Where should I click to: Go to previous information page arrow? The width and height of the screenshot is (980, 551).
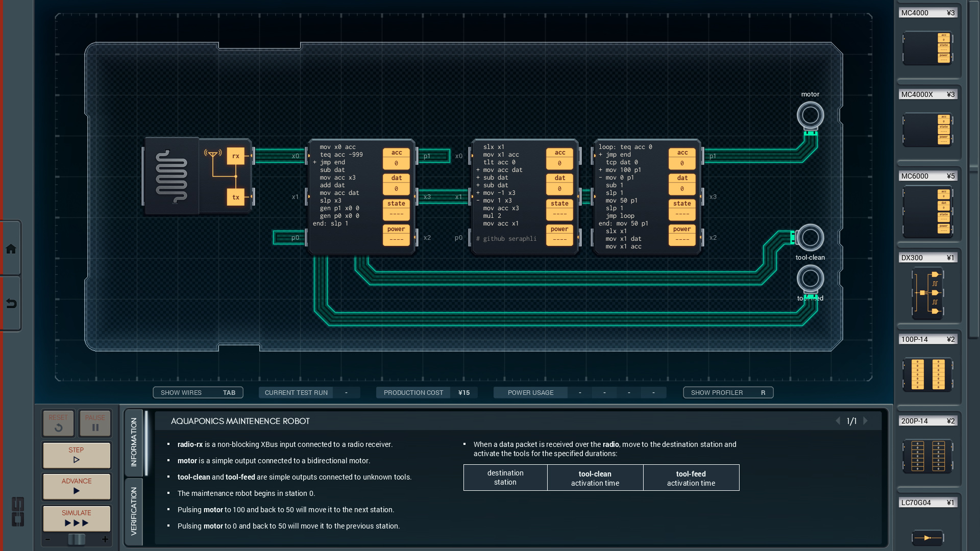click(x=838, y=421)
